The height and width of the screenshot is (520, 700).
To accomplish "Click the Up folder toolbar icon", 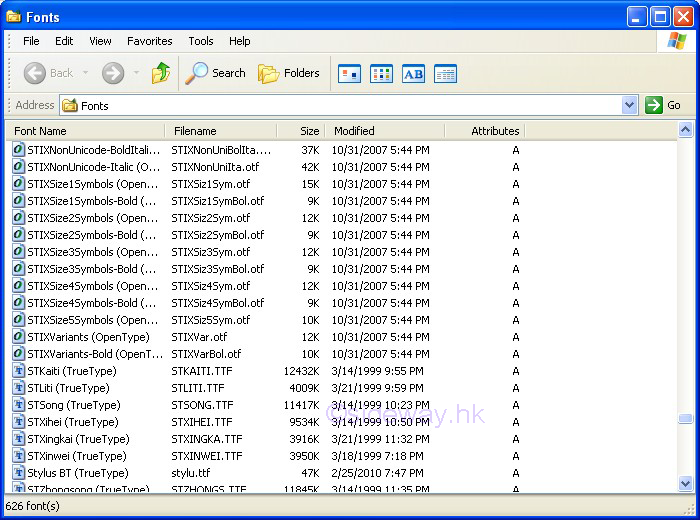I will click(x=161, y=73).
